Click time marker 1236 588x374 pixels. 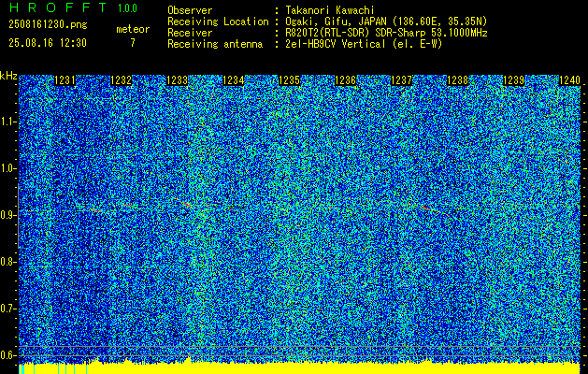345,80
